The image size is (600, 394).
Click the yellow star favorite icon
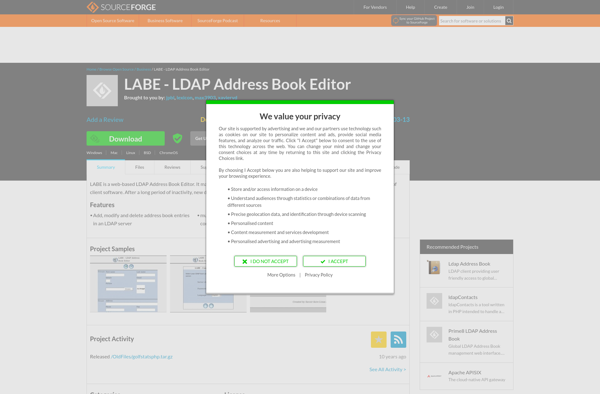tap(378, 340)
